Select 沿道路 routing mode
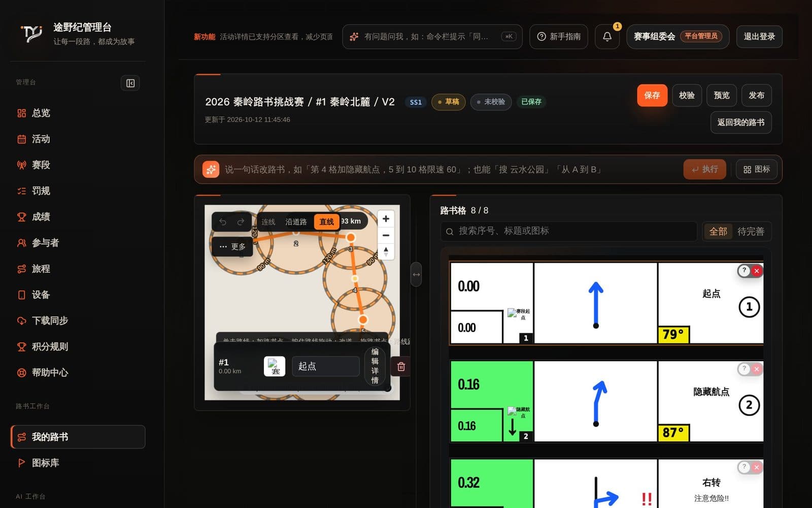Screen dimensions: 812x508 (x=296, y=222)
